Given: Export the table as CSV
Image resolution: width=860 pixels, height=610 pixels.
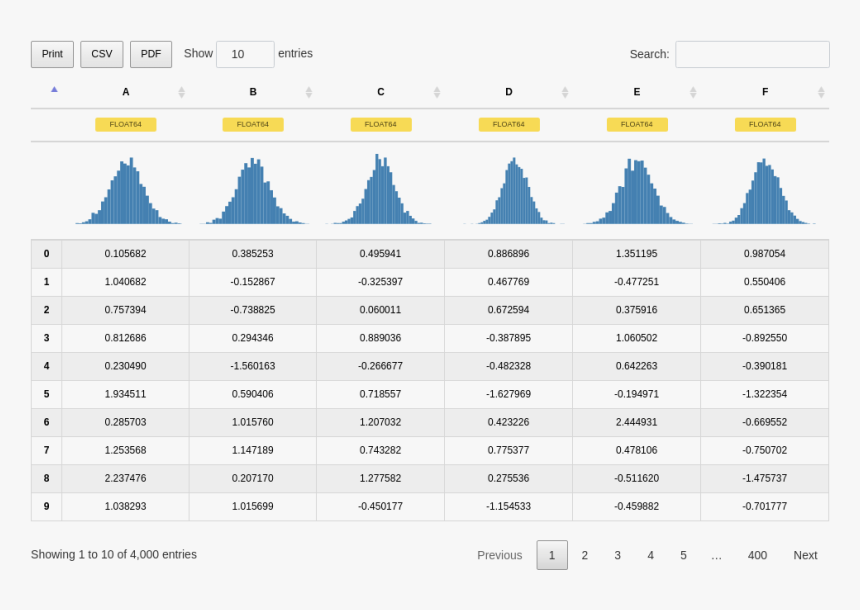Looking at the screenshot, I should click(101, 54).
